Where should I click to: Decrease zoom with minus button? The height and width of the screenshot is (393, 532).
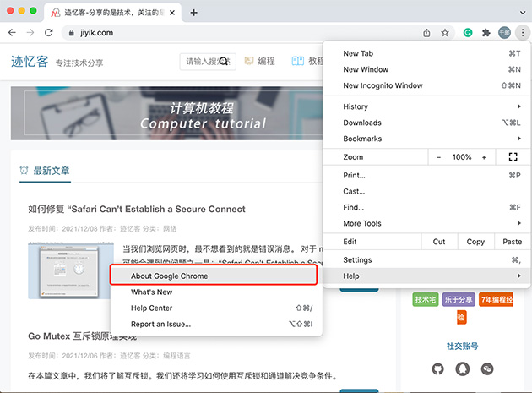(x=439, y=157)
